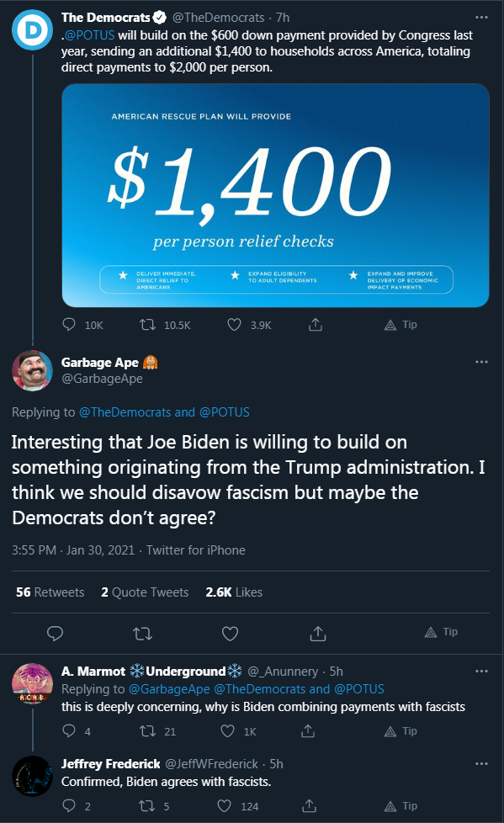Retweet the Garbage Ape main tweet
The height and width of the screenshot is (823, 504).
143,634
